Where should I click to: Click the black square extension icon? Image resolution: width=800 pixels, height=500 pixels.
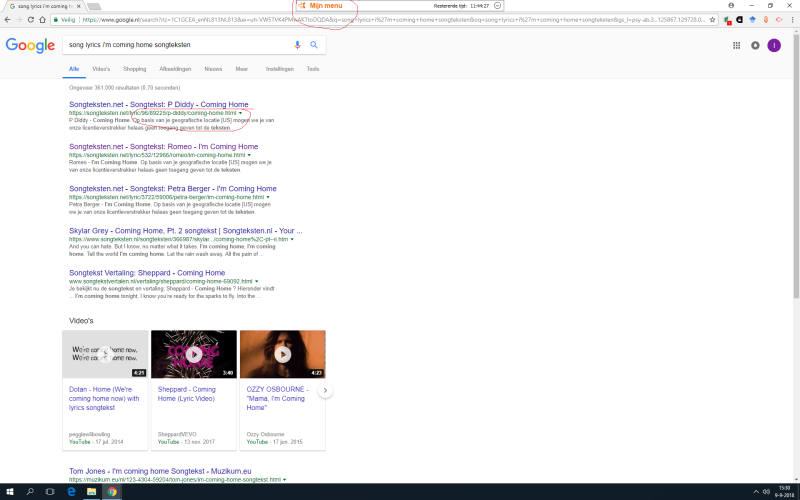point(739,19)
